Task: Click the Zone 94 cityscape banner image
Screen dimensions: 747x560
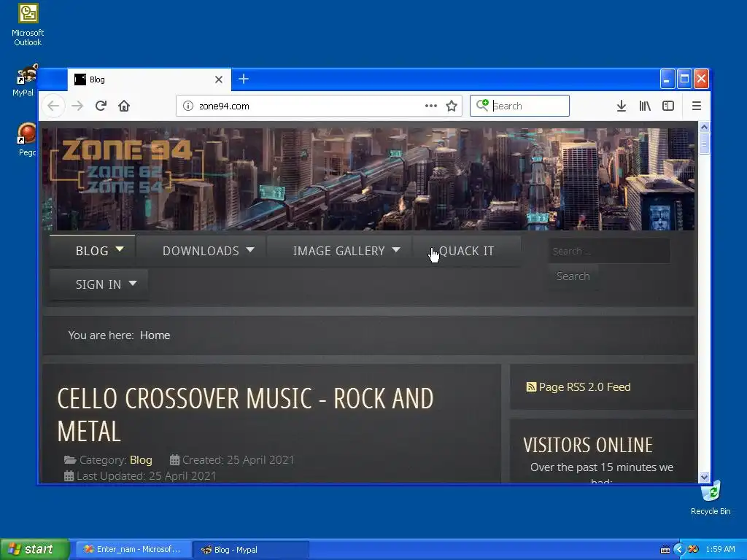Action: pos(368,179)
